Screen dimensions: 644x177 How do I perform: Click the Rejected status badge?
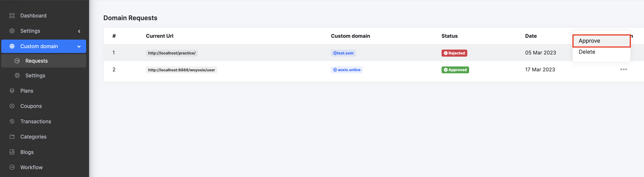pyautogui.click(x=454, y=53)
